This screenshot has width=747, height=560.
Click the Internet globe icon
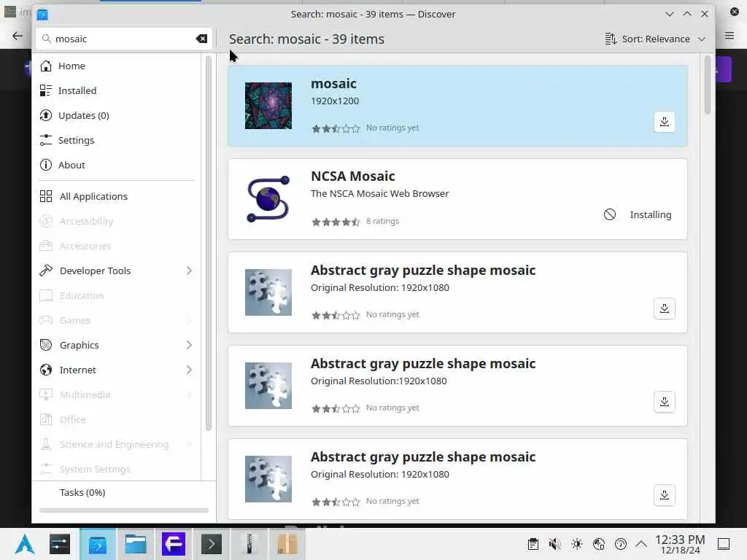(46, 370)
